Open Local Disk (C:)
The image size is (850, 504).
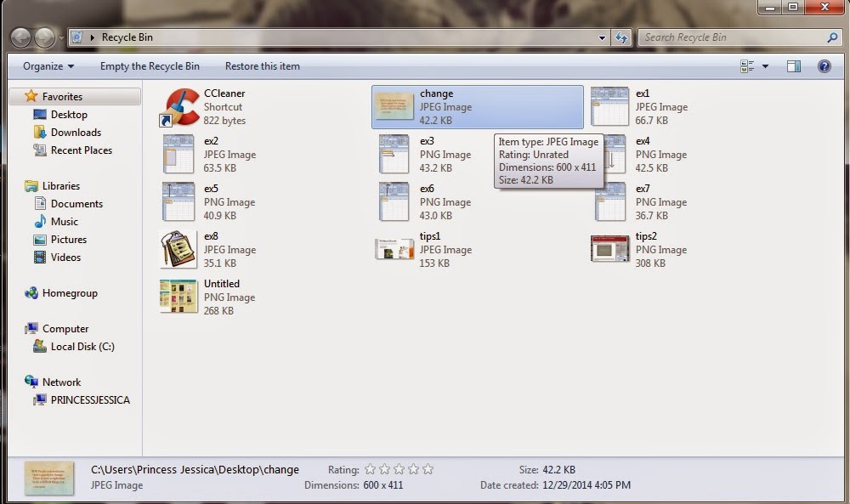(82, 347)
